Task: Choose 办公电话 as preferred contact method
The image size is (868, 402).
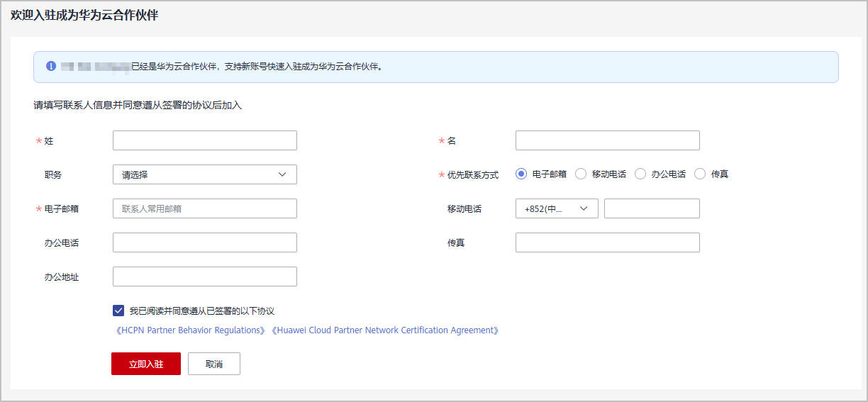Action: pos(640,174)
